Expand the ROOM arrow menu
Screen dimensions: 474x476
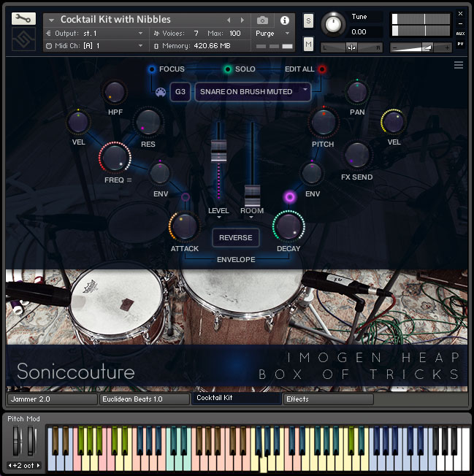tap(251, 218)
